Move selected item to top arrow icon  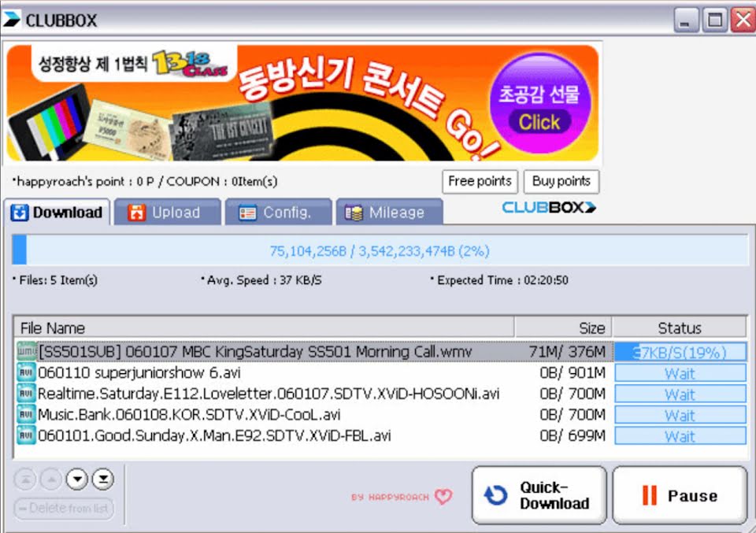click(25, 479)
